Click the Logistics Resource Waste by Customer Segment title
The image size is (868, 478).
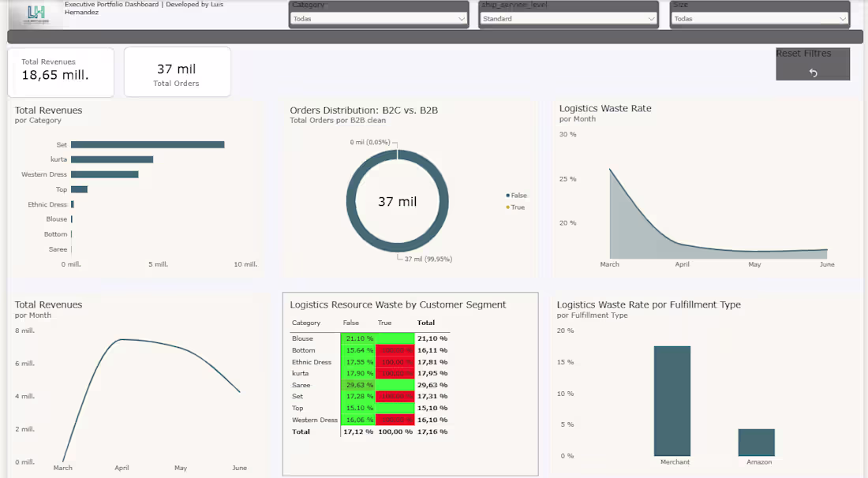(x=398, y=304)
